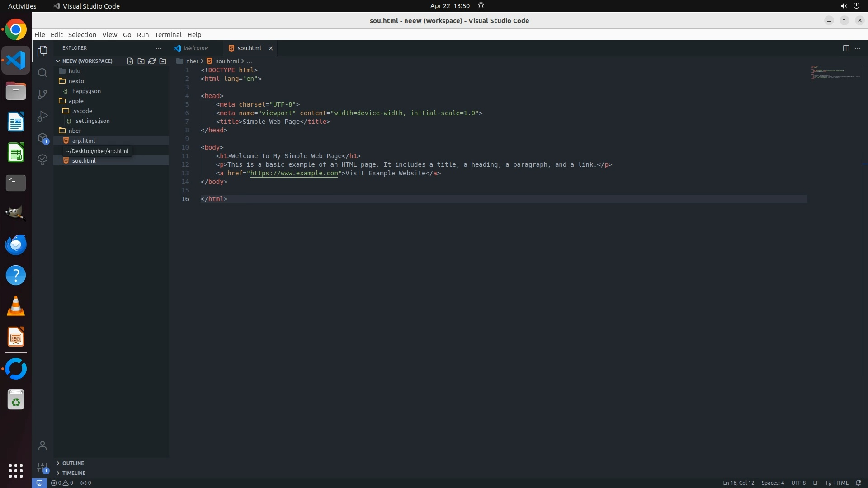The height and width of the screenshot is (488, 868).
Task: Open the Terminal menu
Action: click(x=168, y=35)
